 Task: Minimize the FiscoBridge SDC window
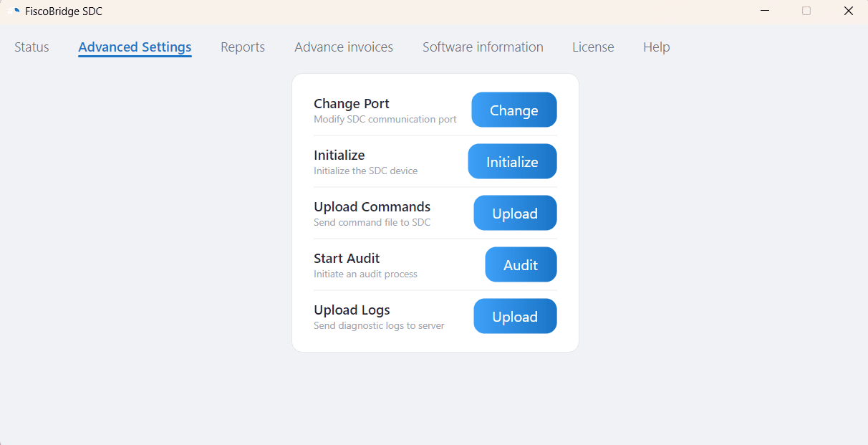766,11
